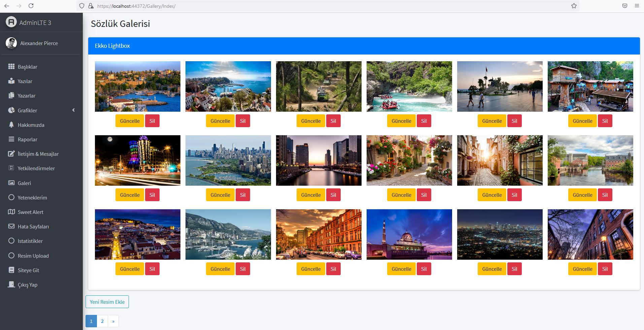This screenshot has height=330, width=644.
Task: Open the aerial marina blue sea thumbnail
Action: [228, 86]
